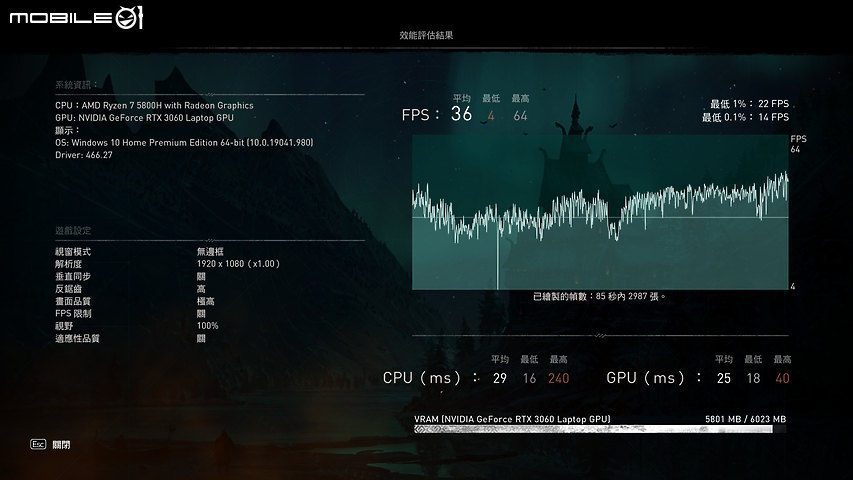
Task: Click the 垂直同步 setting label
Action: click(73, 276)
